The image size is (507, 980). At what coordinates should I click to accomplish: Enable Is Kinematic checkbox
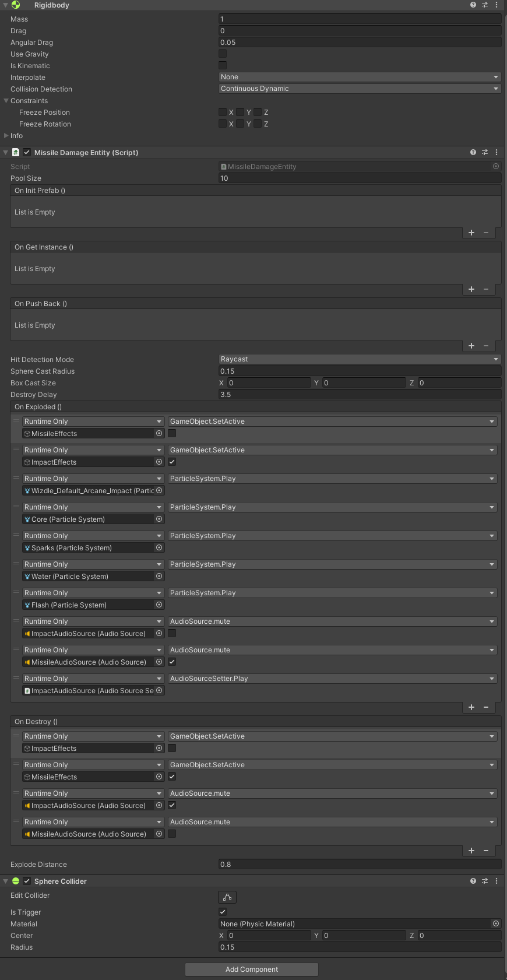click(223, 65)
